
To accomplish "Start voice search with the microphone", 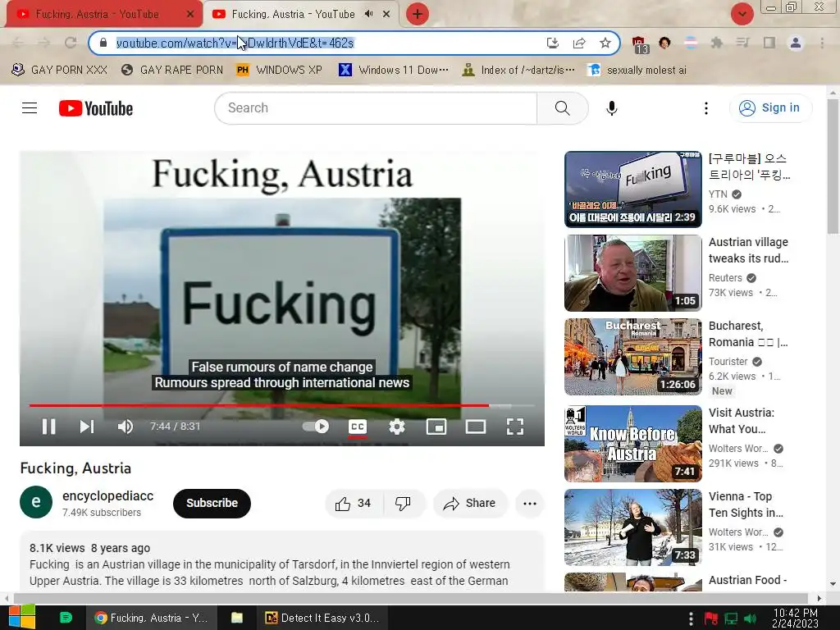I will 612,108.
